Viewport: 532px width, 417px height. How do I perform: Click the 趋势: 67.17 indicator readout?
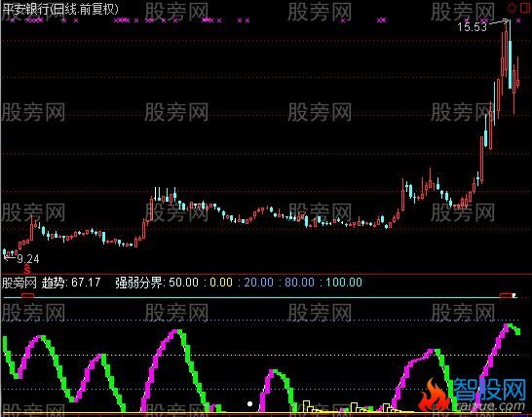pos(71,283)
